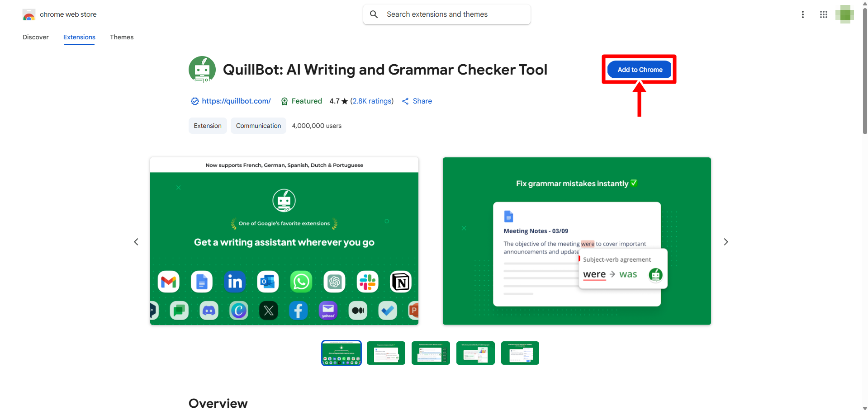
Task: Click the Canva icon in the promo image
Action: click(239, 311)
